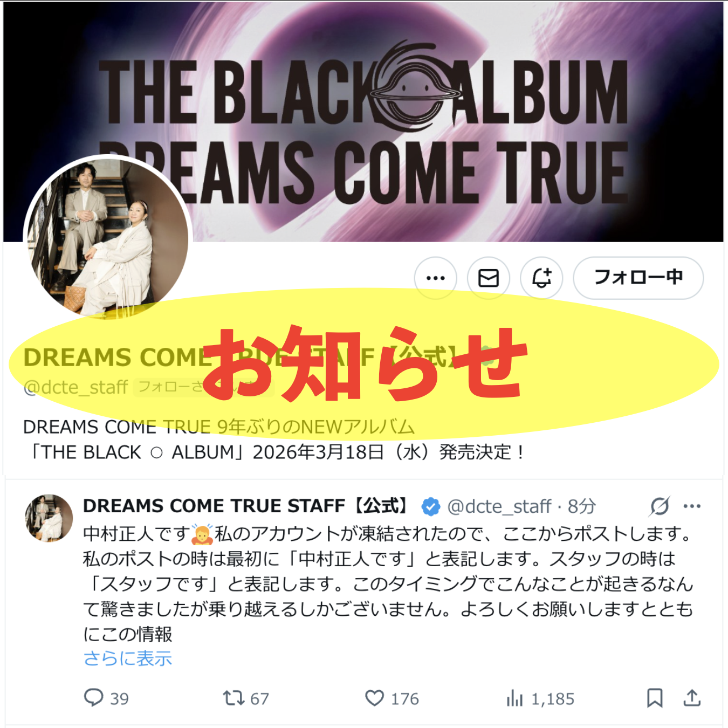
Task: Enable post notifications with the bell icon
Action: coord(541,278)
